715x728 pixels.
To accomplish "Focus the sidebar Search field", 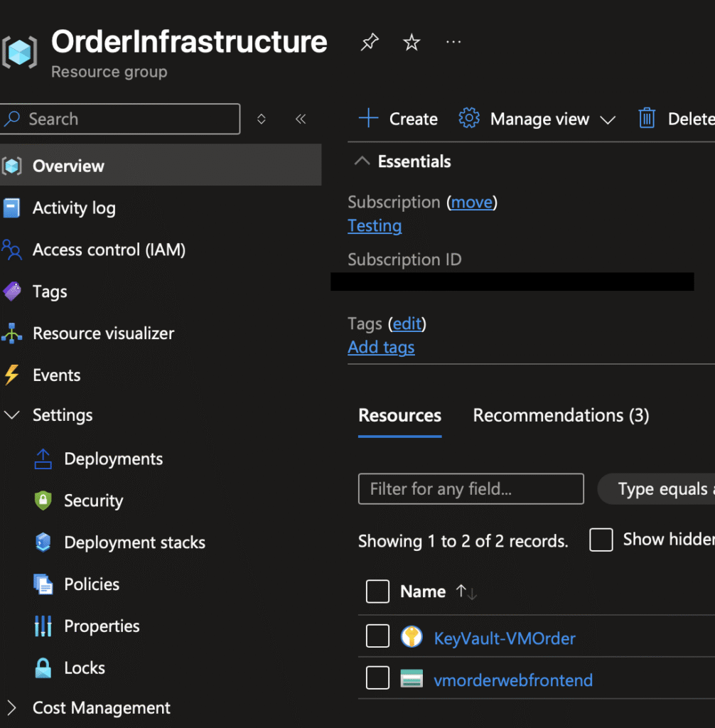I will point(120,119).
